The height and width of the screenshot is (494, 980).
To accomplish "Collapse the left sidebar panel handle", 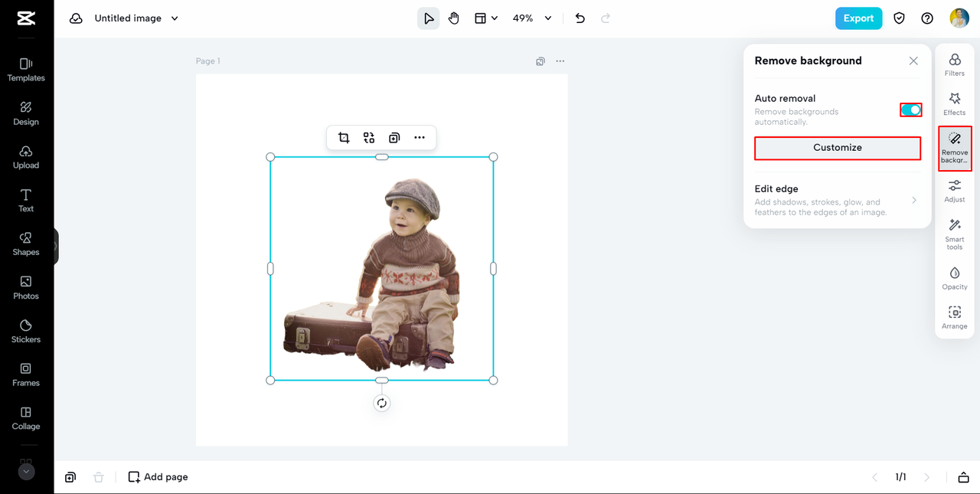I will 56,247.
